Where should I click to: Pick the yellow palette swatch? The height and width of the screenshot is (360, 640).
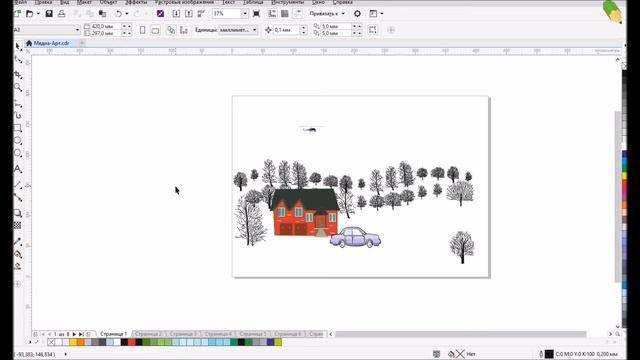pyautogui.click(x=73, y=342)
